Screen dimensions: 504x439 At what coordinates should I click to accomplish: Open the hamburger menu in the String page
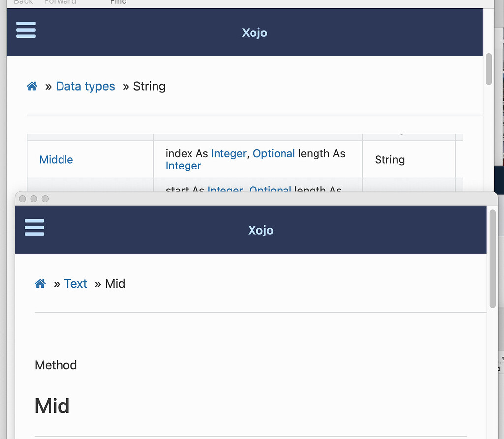tap(26, 30)
